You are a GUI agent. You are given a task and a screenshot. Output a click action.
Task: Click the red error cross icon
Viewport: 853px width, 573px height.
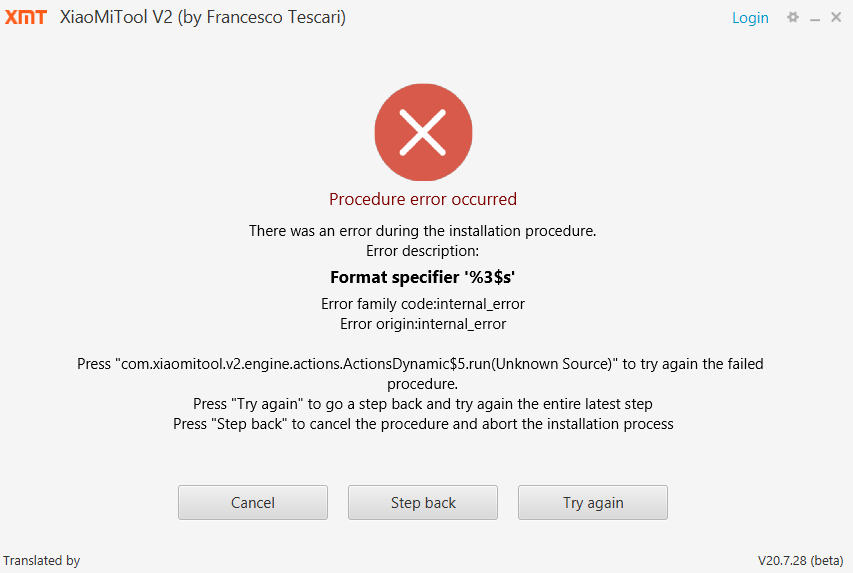[x=423, y=133]
